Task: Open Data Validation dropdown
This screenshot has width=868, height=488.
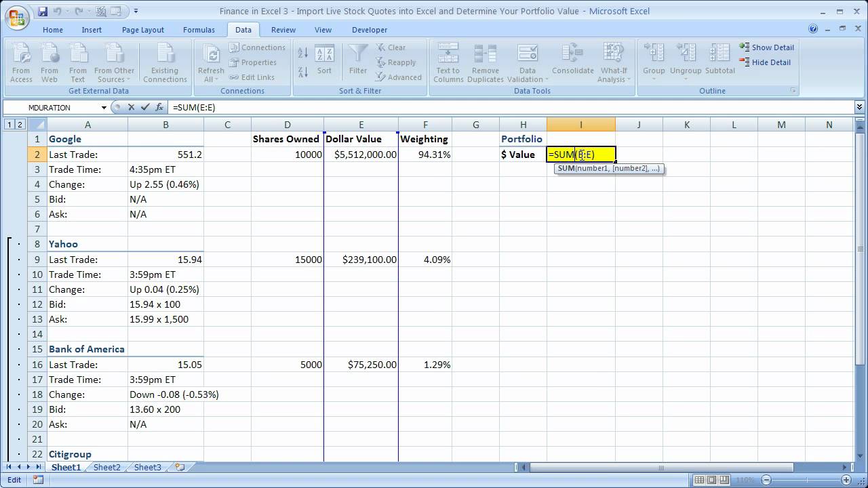Action: click(527, 64)
